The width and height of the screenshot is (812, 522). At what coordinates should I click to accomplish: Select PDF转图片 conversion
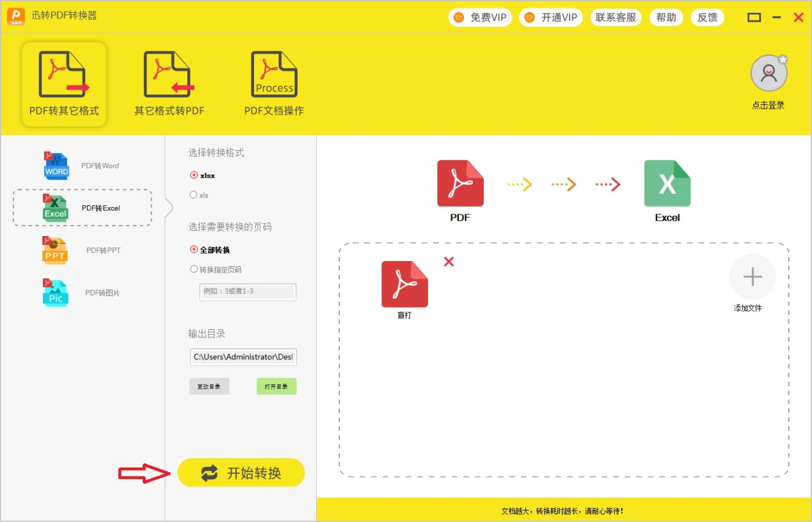(x=82, y=292)
